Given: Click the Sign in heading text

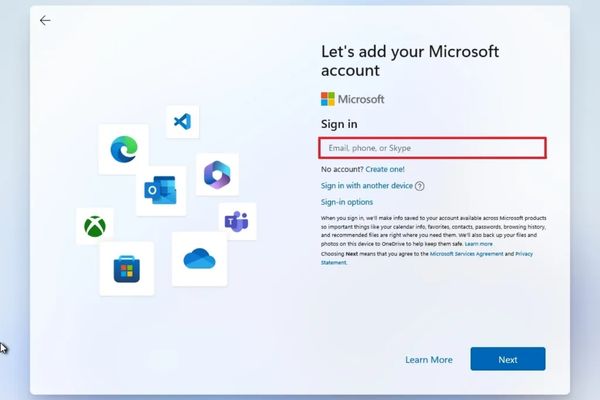Looking at the screenshot, I should coord(339,124).
